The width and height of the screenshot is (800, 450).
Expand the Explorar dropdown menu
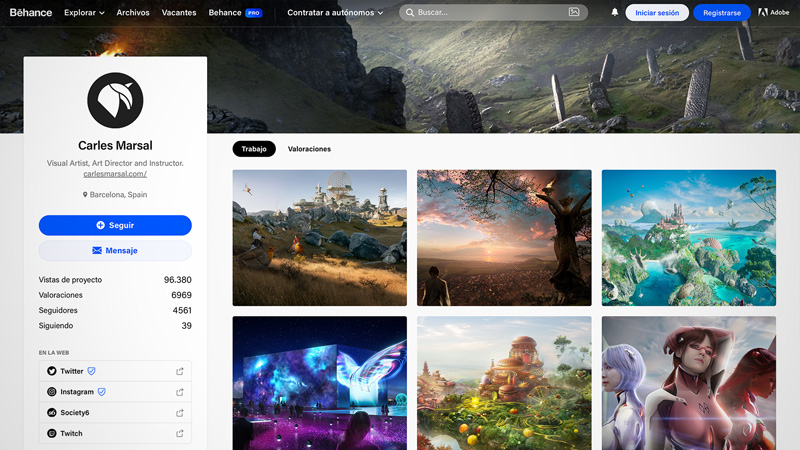84,13
